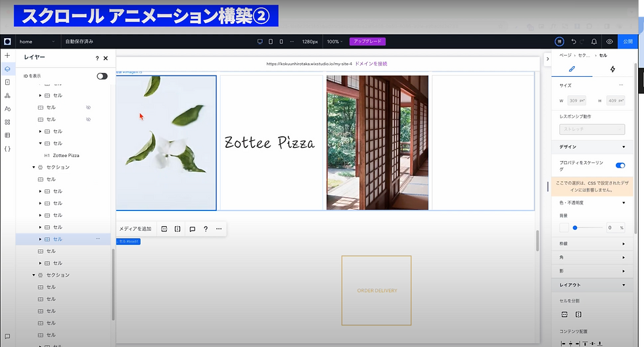Toggle the ID を表示 switch
Viewport: 644px width, 347px height.
102,76
